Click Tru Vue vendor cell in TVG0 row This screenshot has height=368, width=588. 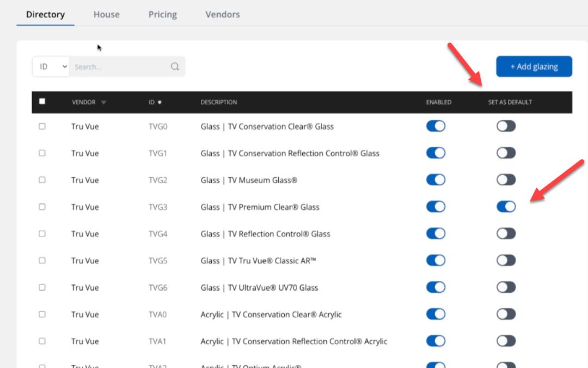click(85, 126)
